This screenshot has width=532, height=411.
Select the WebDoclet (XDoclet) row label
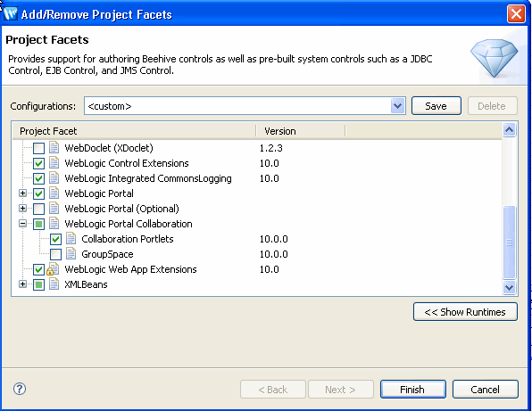(x=109, y=148)
